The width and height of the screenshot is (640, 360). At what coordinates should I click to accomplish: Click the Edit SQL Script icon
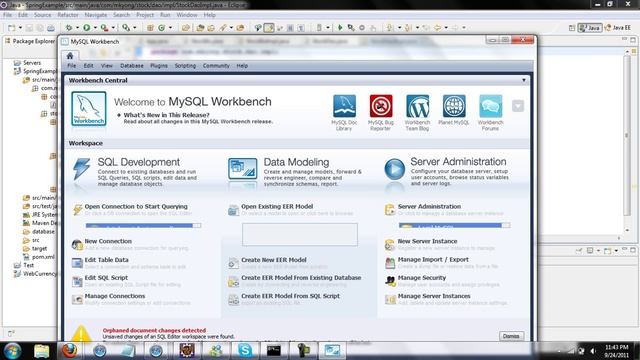[x=77, y=281]
